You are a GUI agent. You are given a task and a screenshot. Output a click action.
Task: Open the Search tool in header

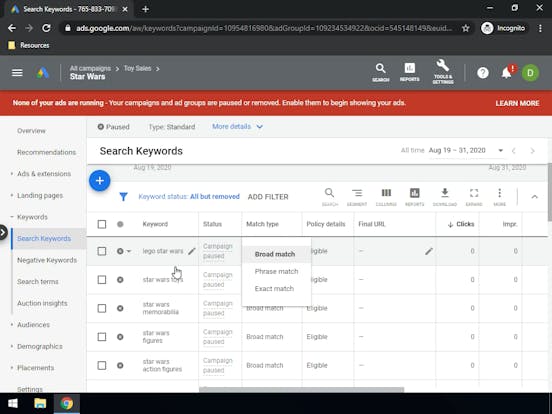381,73
